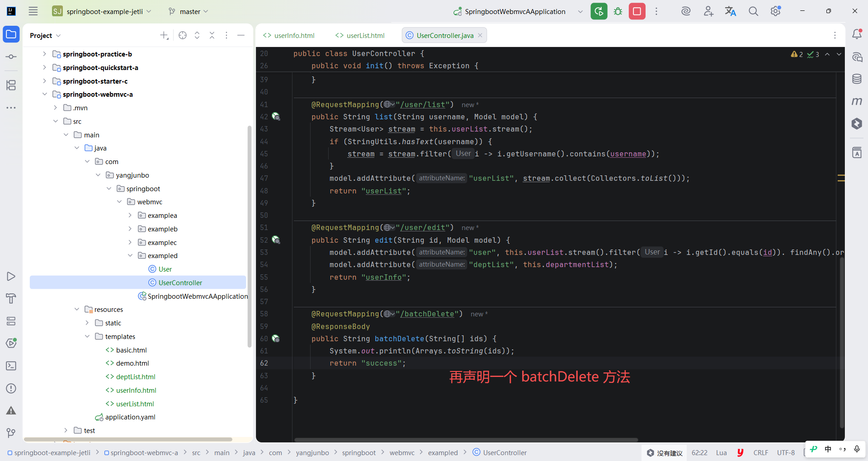Open run toolbar more actions

656,11
